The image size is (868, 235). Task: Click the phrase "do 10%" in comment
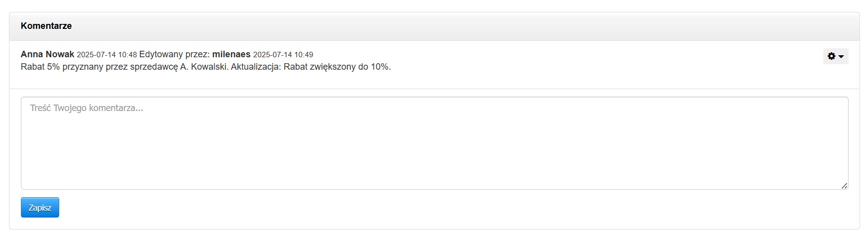374,67
